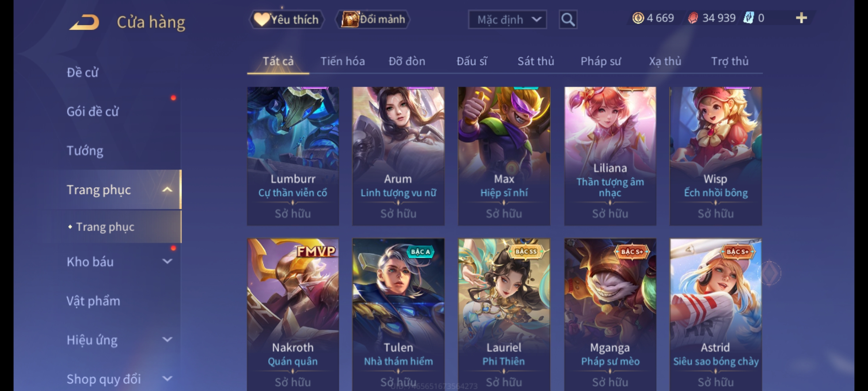Tap the blue voucher currency icon
868x391 pixels.
coord(748,18)
